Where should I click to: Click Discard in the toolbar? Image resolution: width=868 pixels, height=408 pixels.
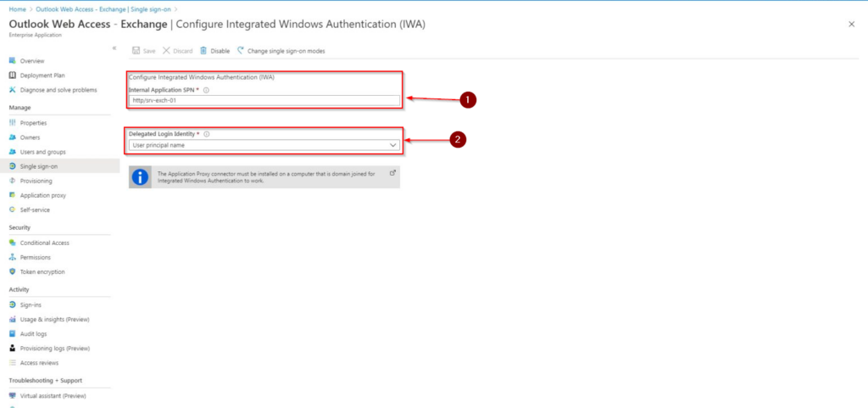coord(178,51)
